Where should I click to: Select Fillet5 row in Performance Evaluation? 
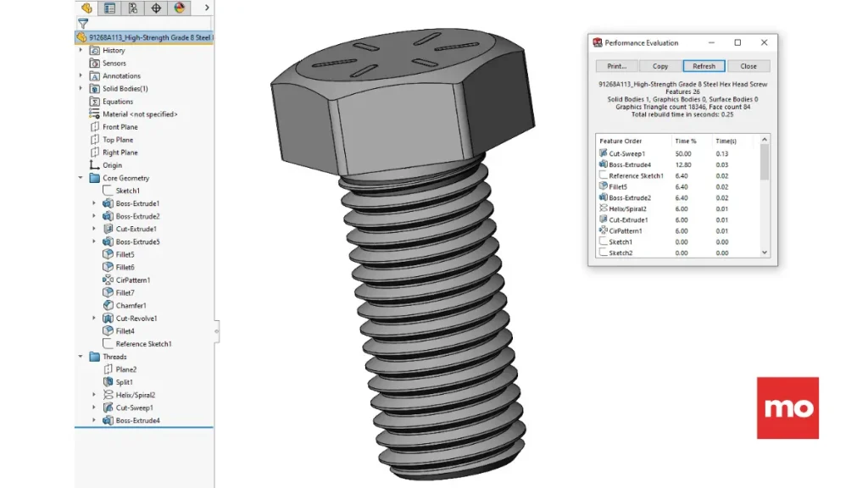(677, 187)
